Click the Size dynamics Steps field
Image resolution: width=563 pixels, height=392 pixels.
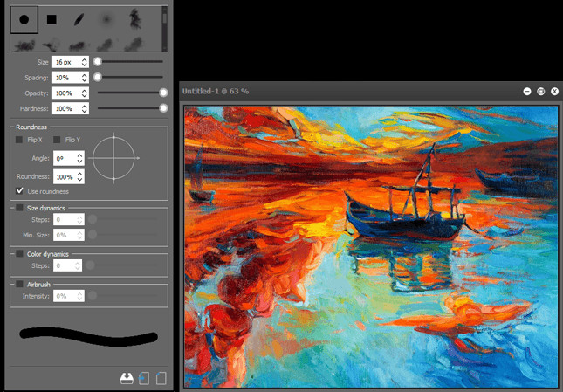pos(69,219)
